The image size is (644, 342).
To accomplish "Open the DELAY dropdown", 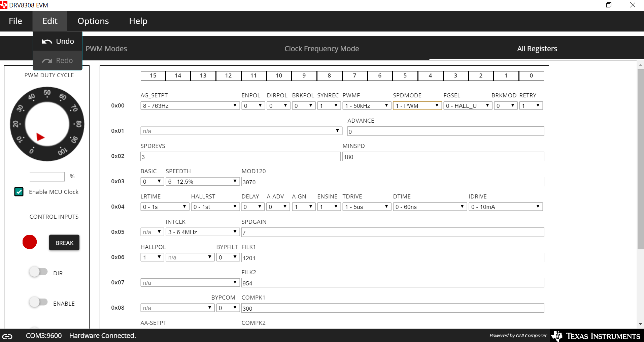I will [x=253, y=207].
